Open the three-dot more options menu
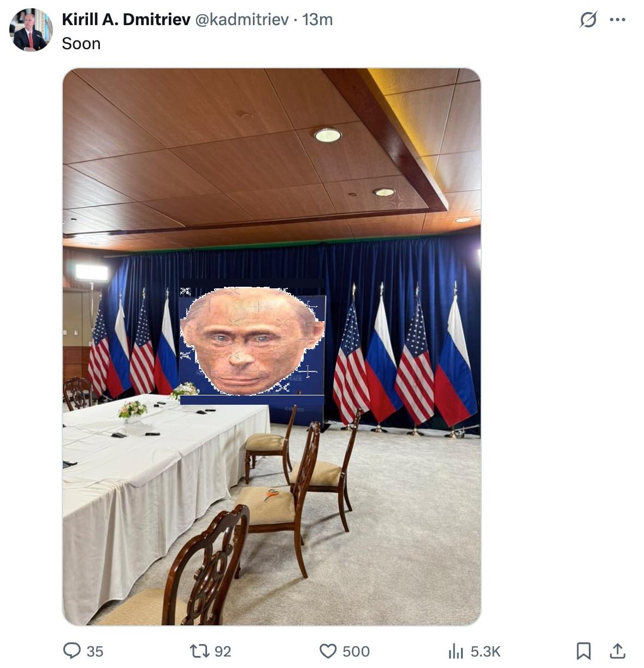 (617, 20)
